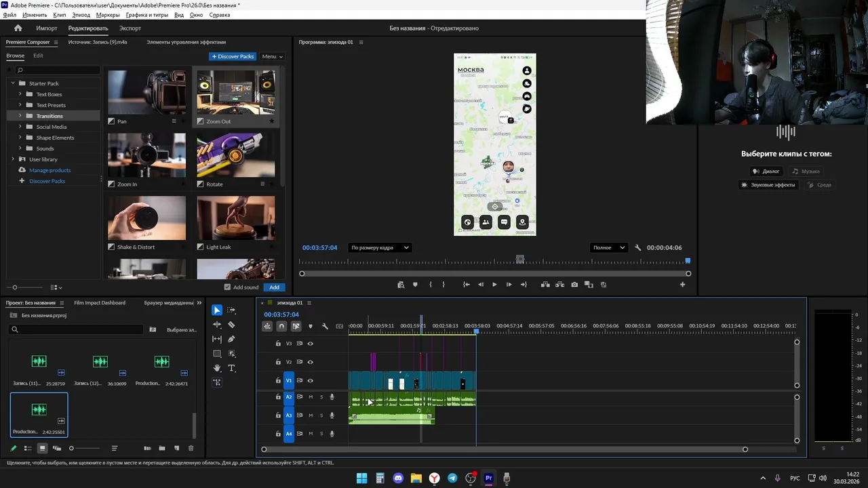Click the Extract button in Program Monitor
The height and width of the screenshot is (488, 868).
tap(559, 285)
